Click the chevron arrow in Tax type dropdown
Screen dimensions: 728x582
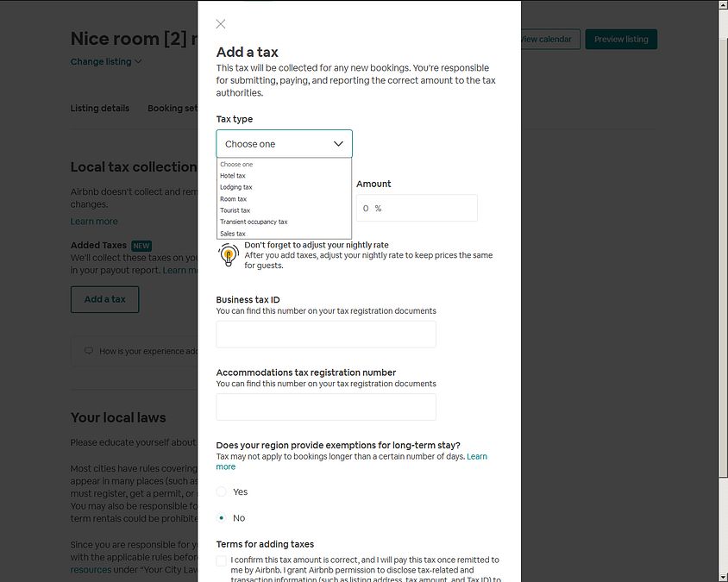click(338, 144)
